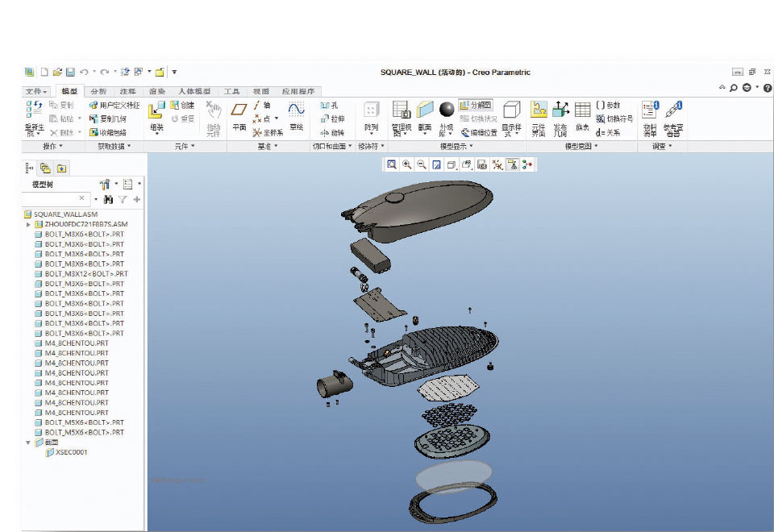This screenshot has width=774, height=532.
Task: Click the model tree search input field
Action: pos(52,198)
